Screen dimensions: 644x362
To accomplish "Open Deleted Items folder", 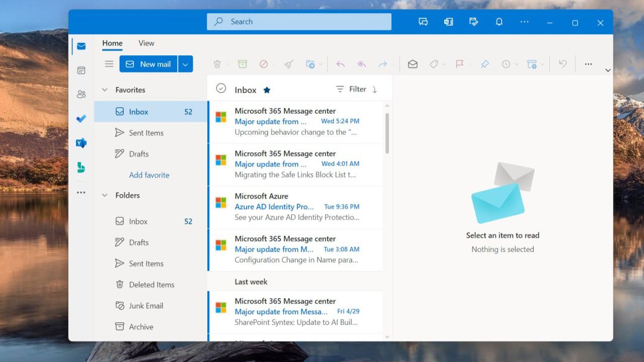I will (x=150, y=285).
